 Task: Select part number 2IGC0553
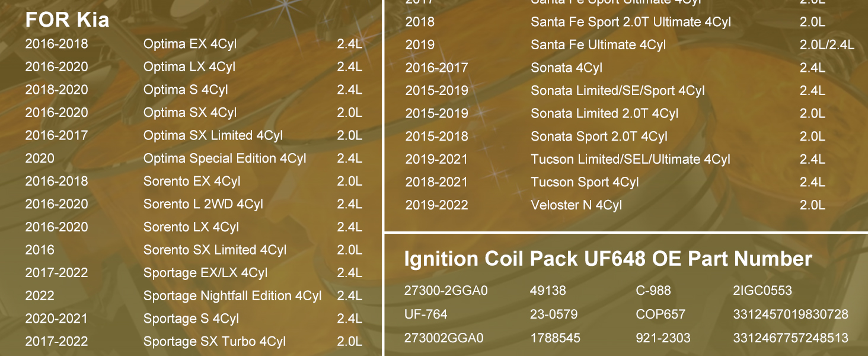762,291
